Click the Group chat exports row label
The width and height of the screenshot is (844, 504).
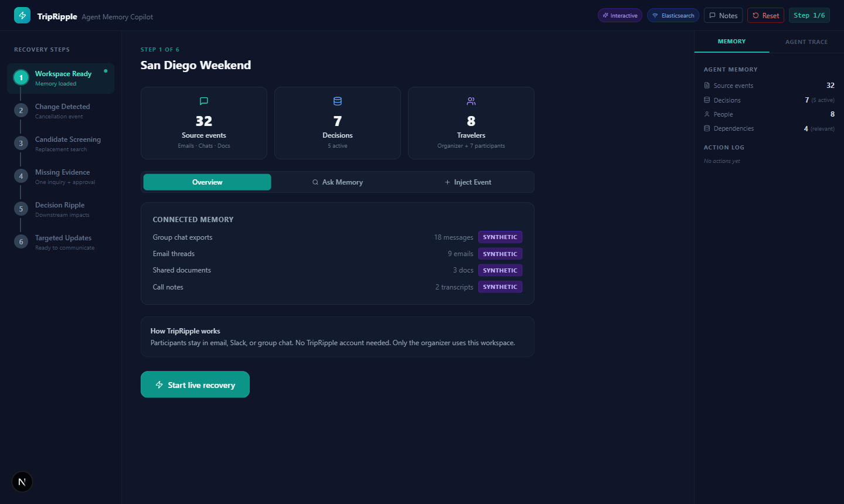point(182,237)
